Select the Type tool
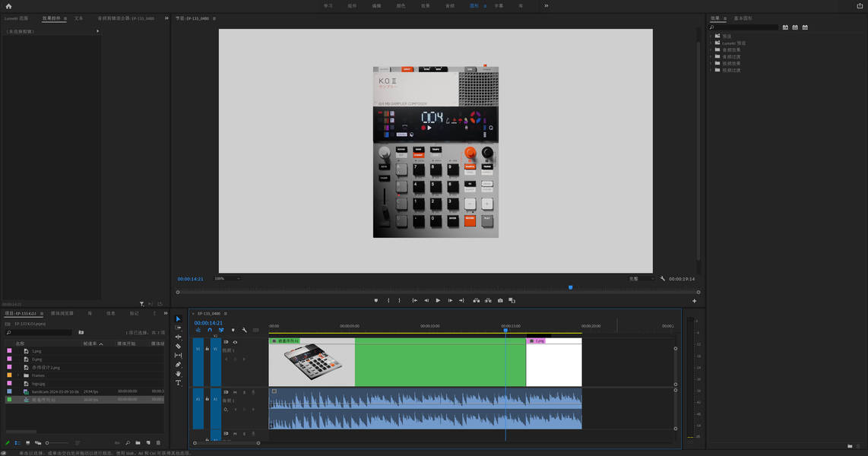 click(179, 383)
